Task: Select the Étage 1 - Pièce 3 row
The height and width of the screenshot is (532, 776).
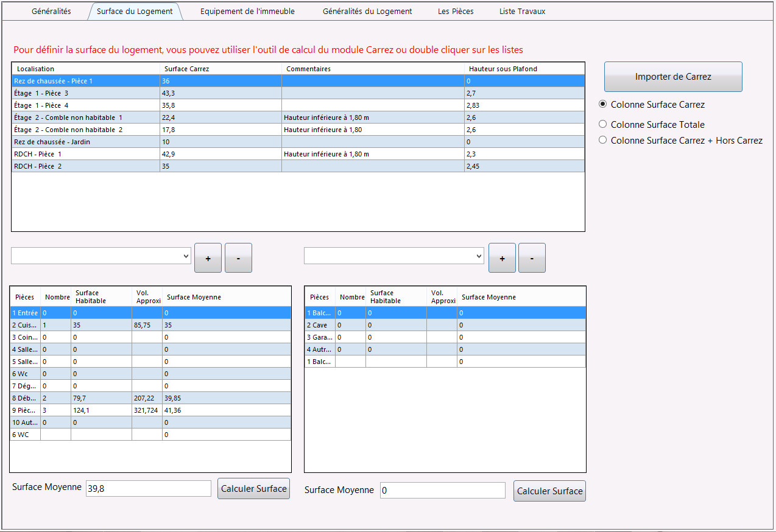Action: tap(298, 93)
